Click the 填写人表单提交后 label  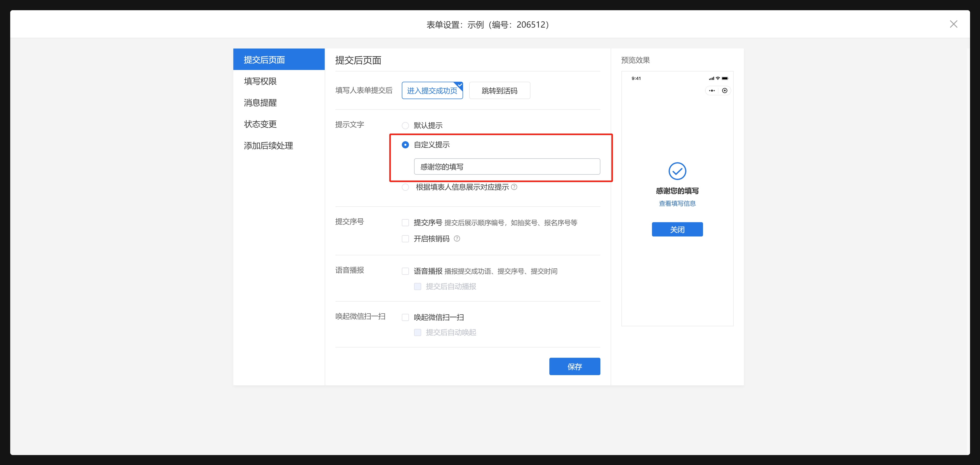click(x=364, y=91)
